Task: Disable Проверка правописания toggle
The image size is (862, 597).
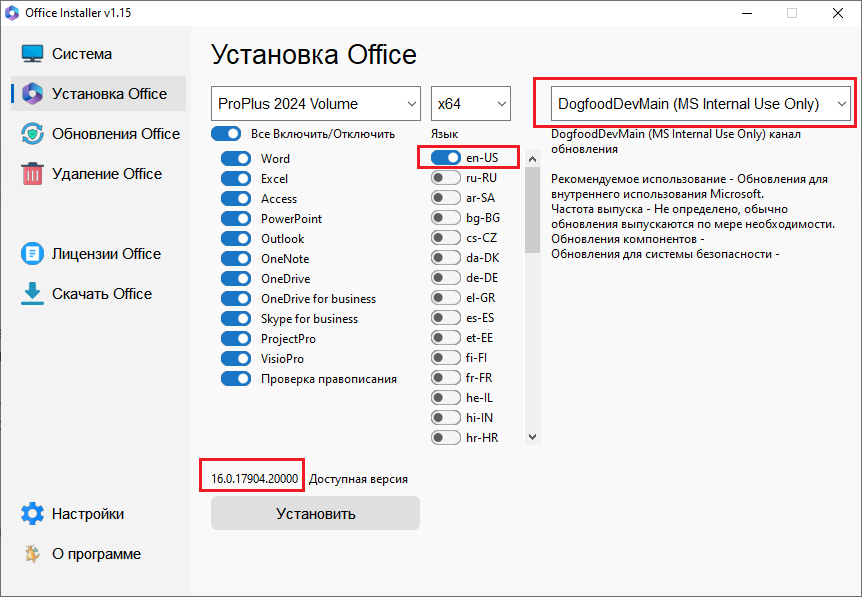Action: tap(236, 379)
